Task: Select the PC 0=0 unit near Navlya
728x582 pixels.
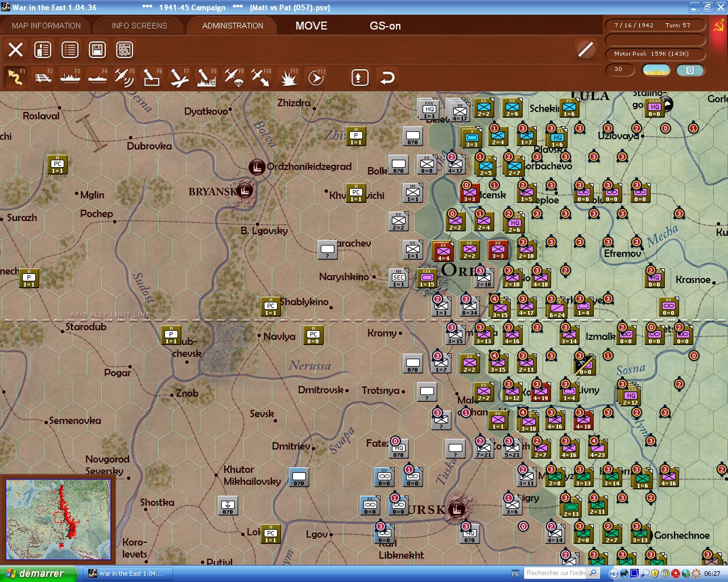Action: click(313, 335)
